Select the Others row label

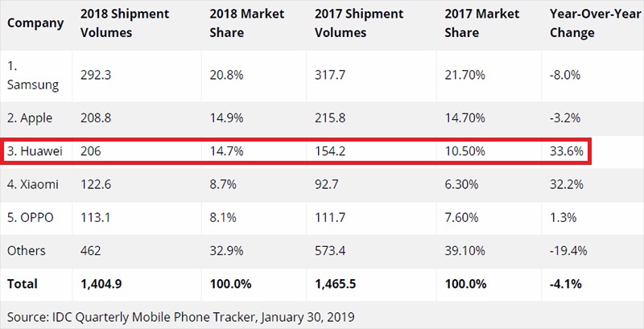pos(25,250)
